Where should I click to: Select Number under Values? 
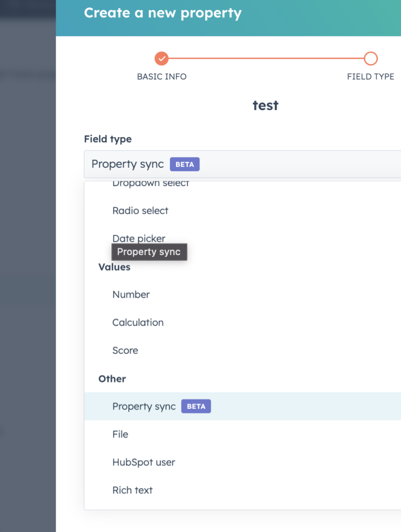click(x=131, y=295)
